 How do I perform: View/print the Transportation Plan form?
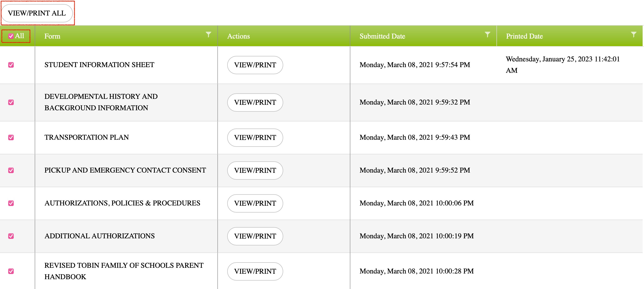point(255,137)
